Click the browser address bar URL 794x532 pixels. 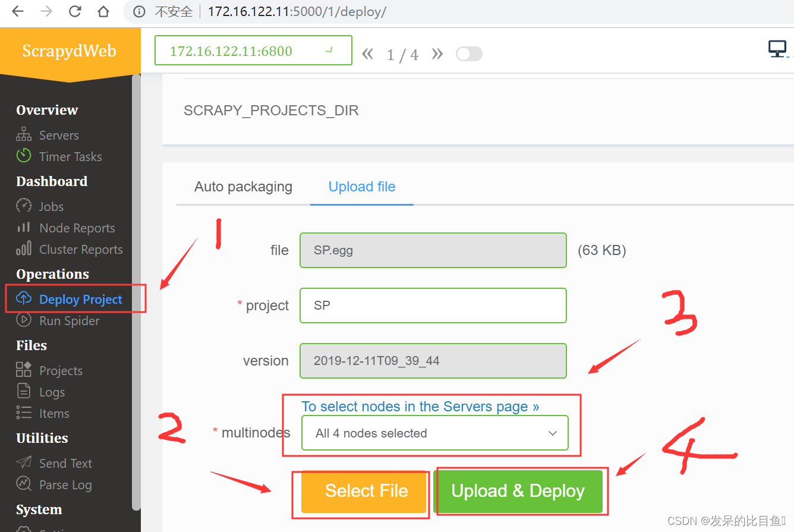[297, 11]
